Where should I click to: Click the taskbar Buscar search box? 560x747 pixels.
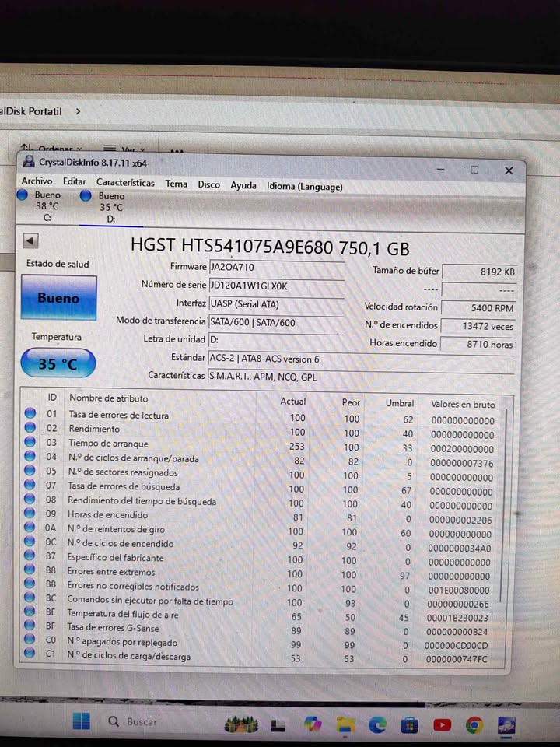(132, 721)
